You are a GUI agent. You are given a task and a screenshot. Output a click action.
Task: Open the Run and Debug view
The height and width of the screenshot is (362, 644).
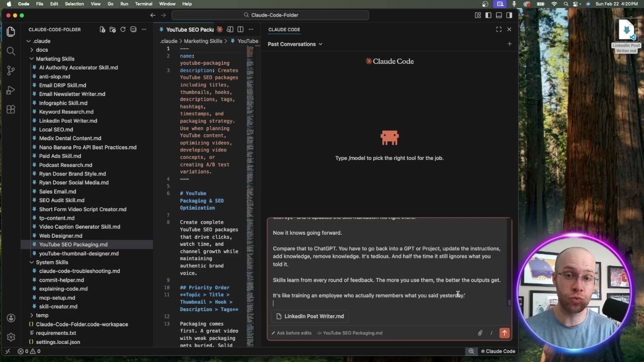pos(11,90)
